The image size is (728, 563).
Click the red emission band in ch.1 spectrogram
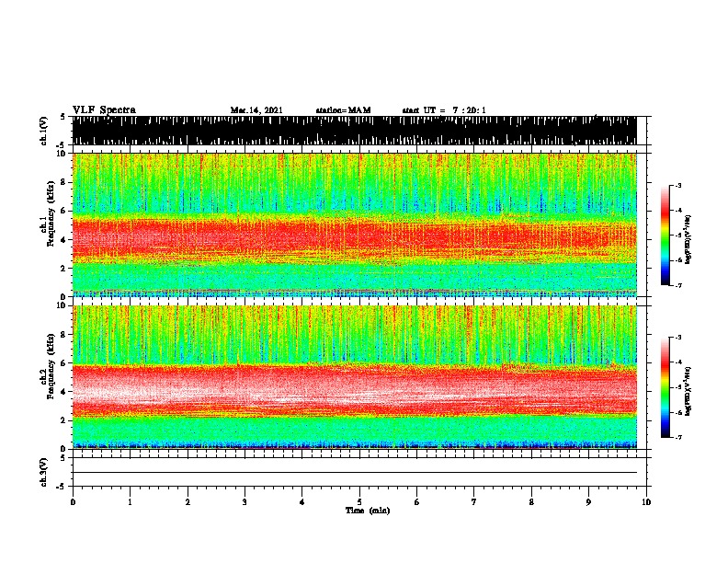click(x=354, y=236)
